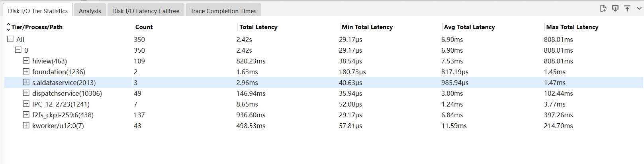Select the s.aidataservice(2013) row
The height and width of the screenshot is (164, 644).
[x=323, y=83]
